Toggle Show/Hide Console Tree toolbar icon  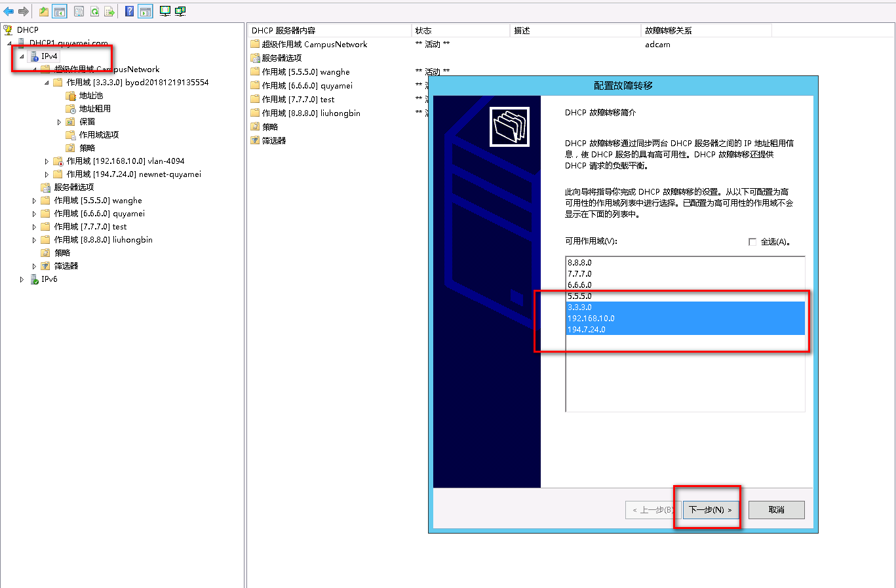pos(60,11)
